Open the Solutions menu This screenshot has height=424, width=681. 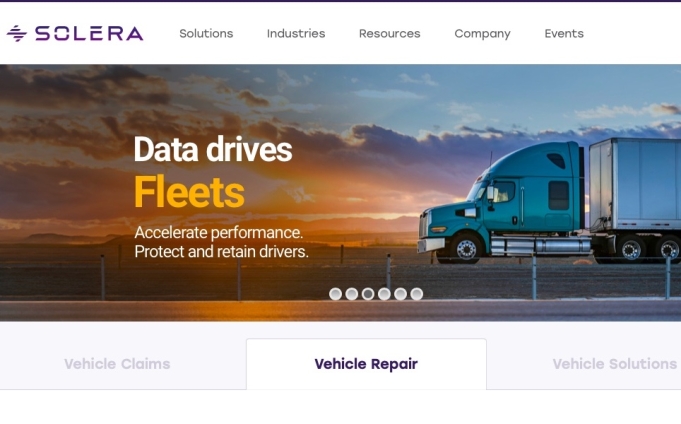206,33
